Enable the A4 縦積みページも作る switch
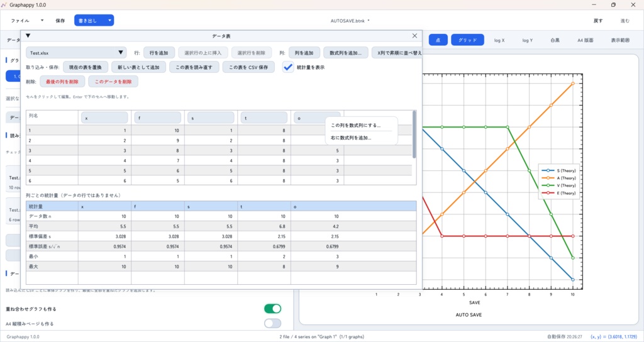This screenshot has width=644, height=342. point(273,323)
